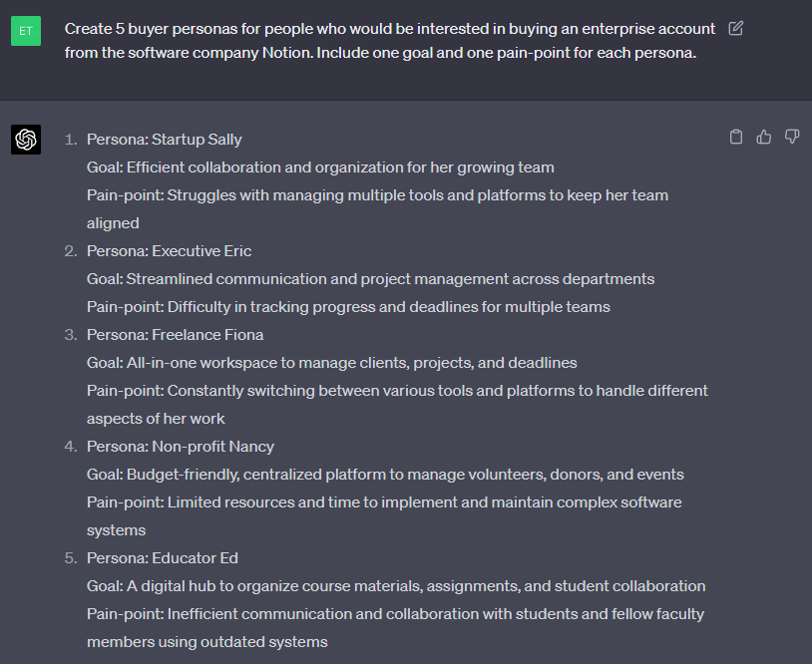Click Freelance Fiona's goal about all-in-one workspace
The height and width of the screenshot is (664, 812).
(x=331, y=363)
